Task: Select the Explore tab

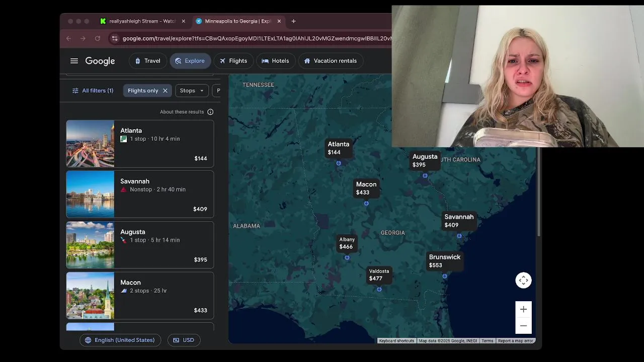Action: 190,61
